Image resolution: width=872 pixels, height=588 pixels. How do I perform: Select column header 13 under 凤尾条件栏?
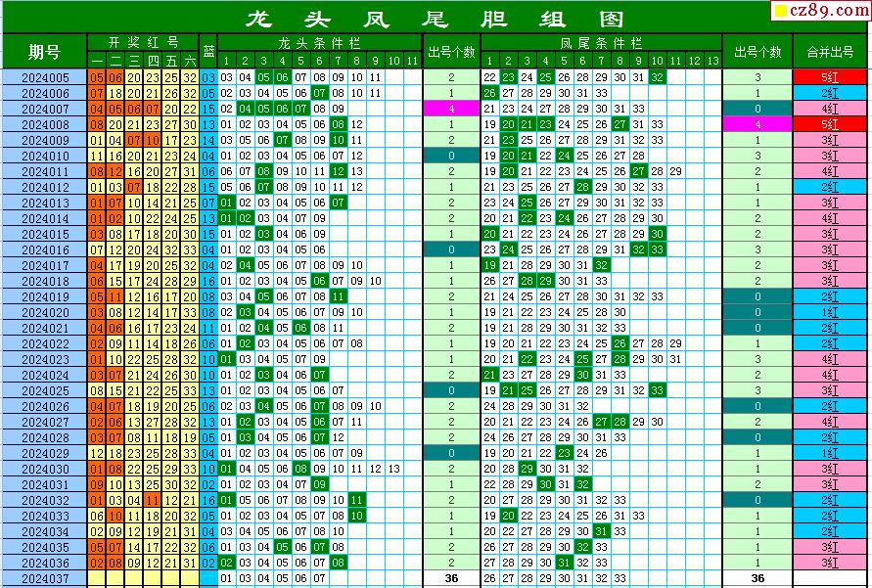point(712,61)
